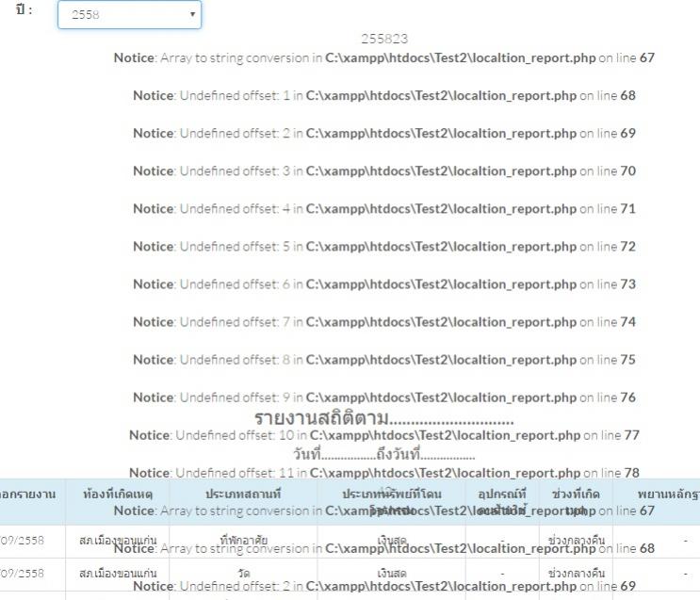Open the year dropdown showing 2558

click(x=129, y=14)
